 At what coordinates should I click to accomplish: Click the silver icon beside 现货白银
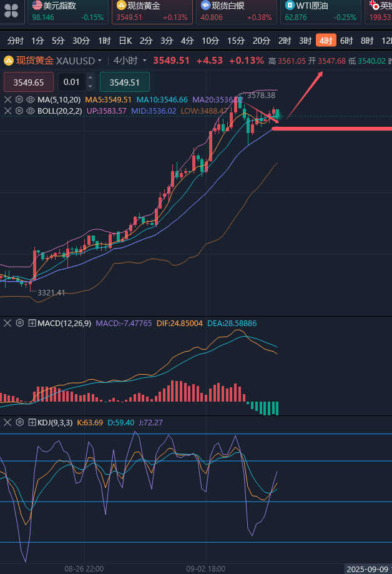coord(206,5)
